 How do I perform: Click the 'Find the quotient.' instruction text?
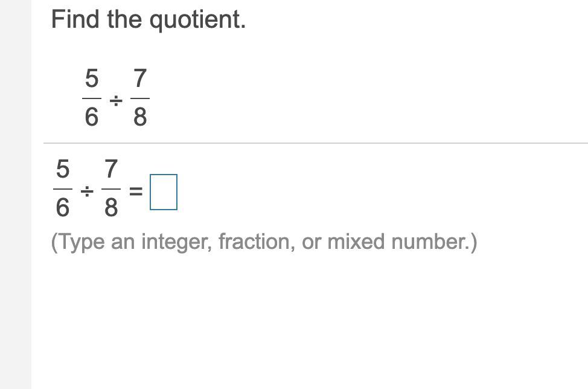point(149,19)
